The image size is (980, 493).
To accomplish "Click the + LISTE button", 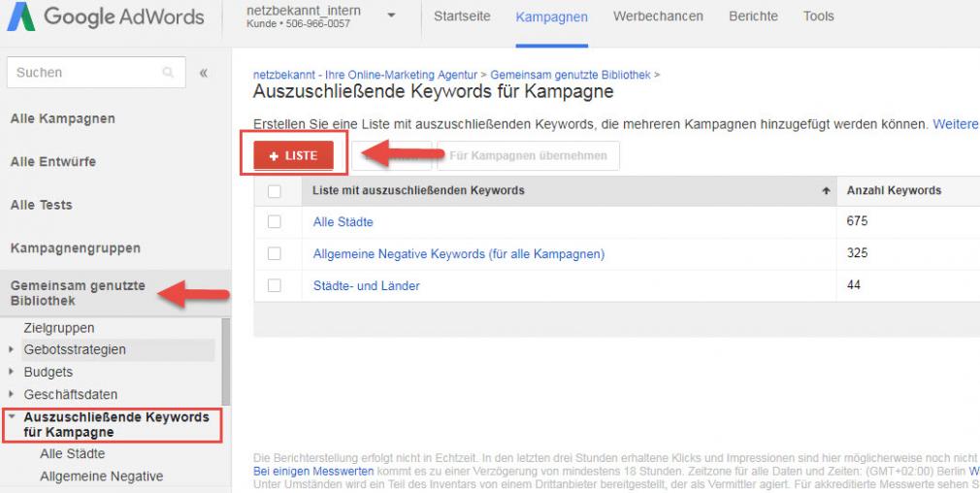I will click(293, 155).
